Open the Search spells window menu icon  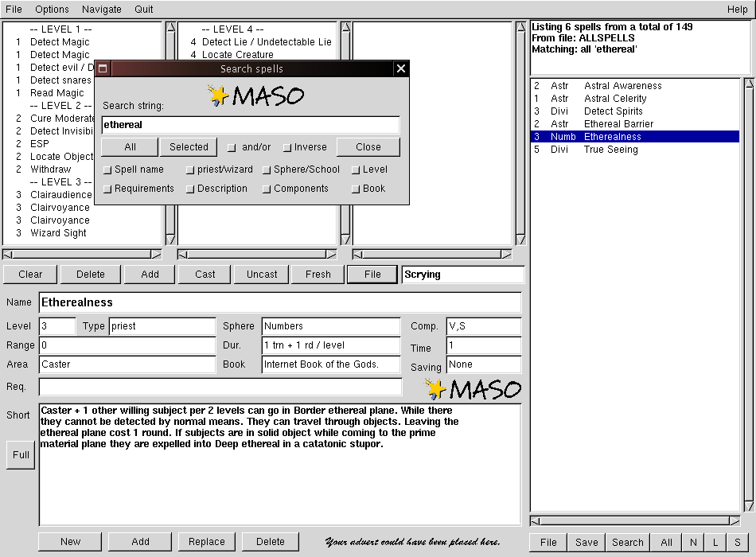(x=103, y=68)
